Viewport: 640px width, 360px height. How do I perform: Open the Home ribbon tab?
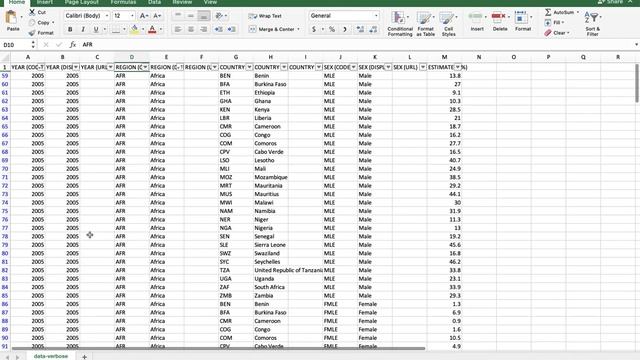point(17,2)
